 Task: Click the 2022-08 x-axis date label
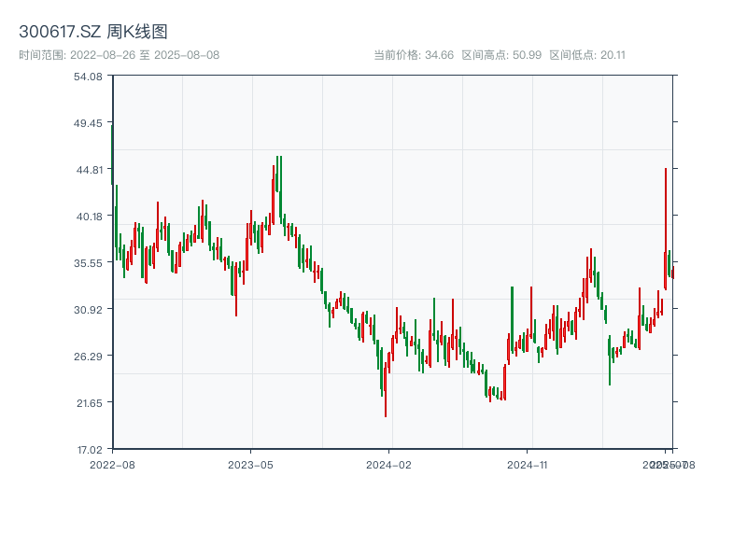pos(112,464)
